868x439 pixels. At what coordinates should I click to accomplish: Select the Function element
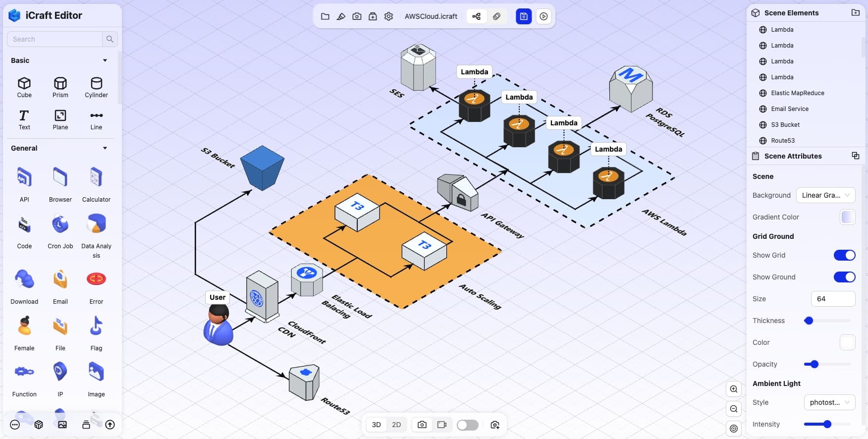point(24,379)
